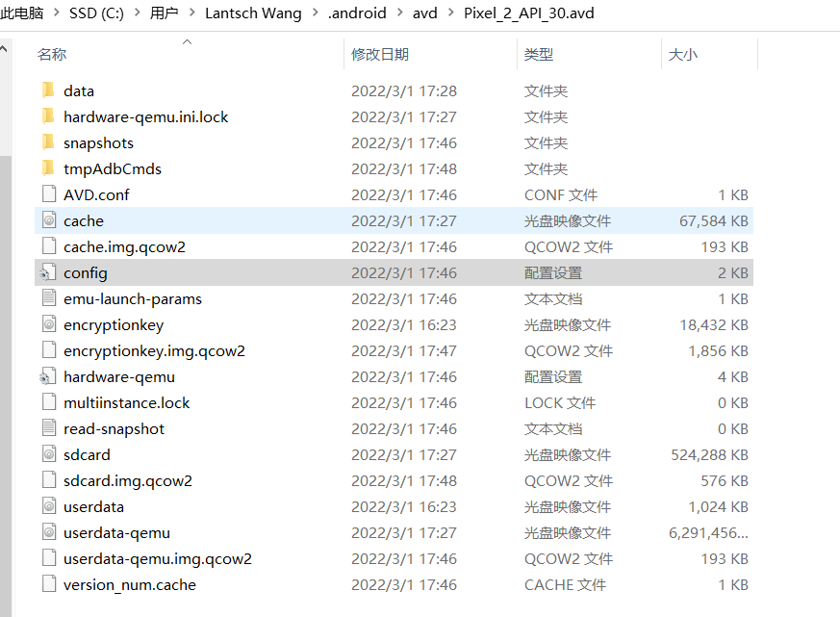Viewport: 840px width, 617px height.
Task: Click the cache disc image icon
Action: [x=50, y=220]
